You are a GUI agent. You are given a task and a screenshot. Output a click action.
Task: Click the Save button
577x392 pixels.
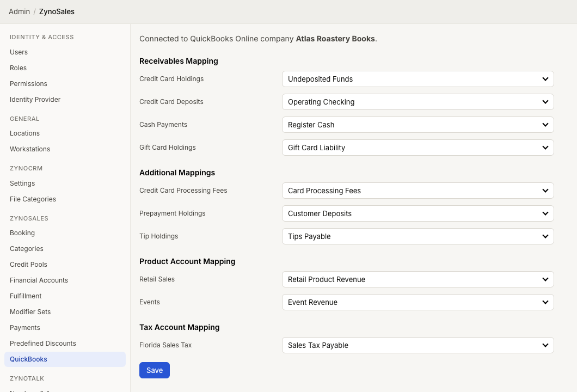(155, 370)
